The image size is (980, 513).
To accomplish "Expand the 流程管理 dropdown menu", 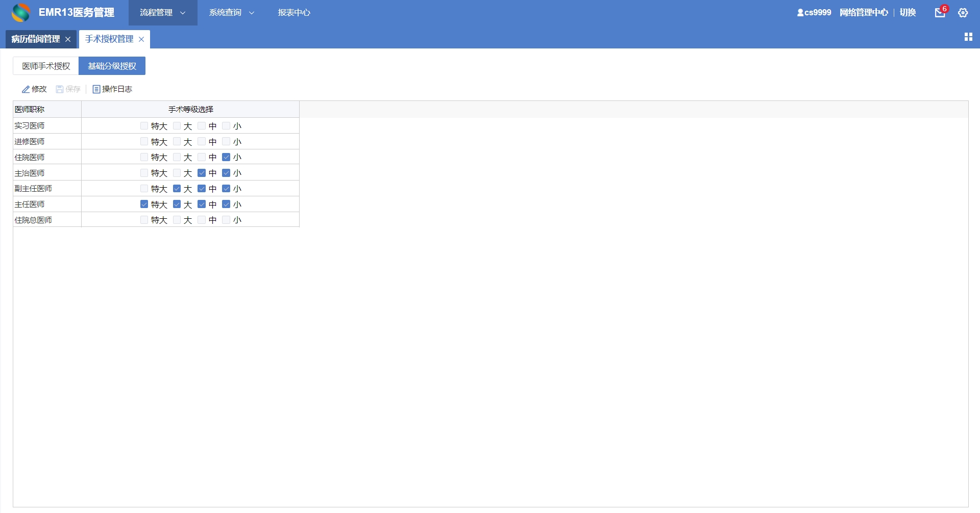I will [162, 13].
